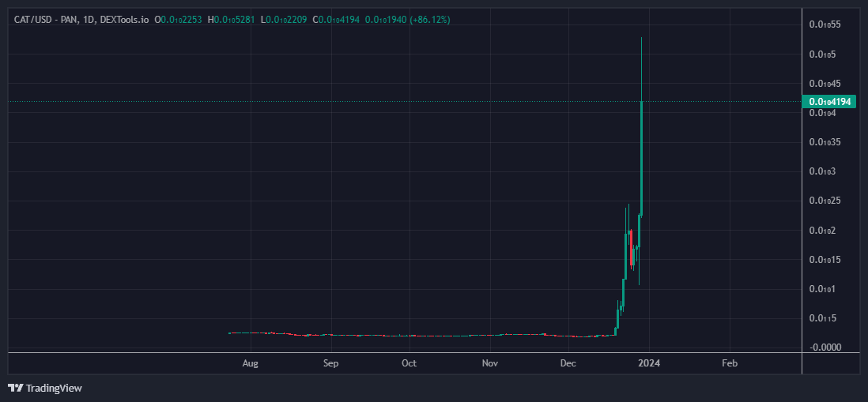
Task: Click the current price label 0.0₁₀4194
Action: pos(828,102)
